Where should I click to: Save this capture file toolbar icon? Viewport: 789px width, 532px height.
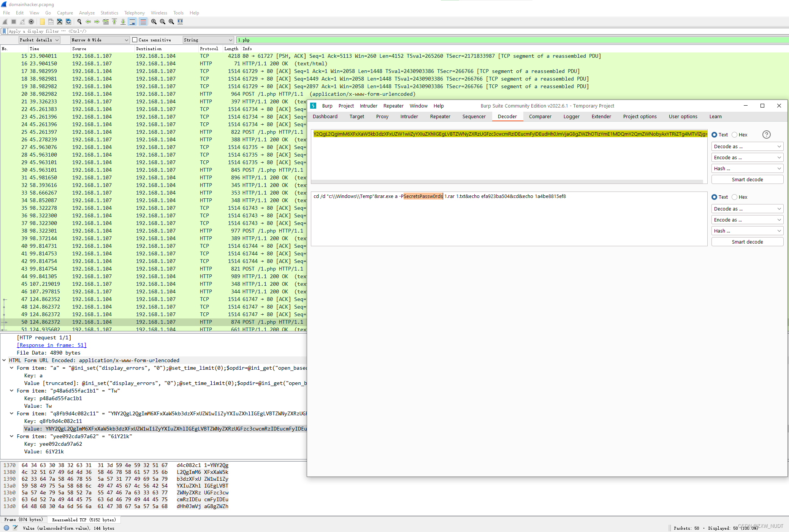coord(51,22)
